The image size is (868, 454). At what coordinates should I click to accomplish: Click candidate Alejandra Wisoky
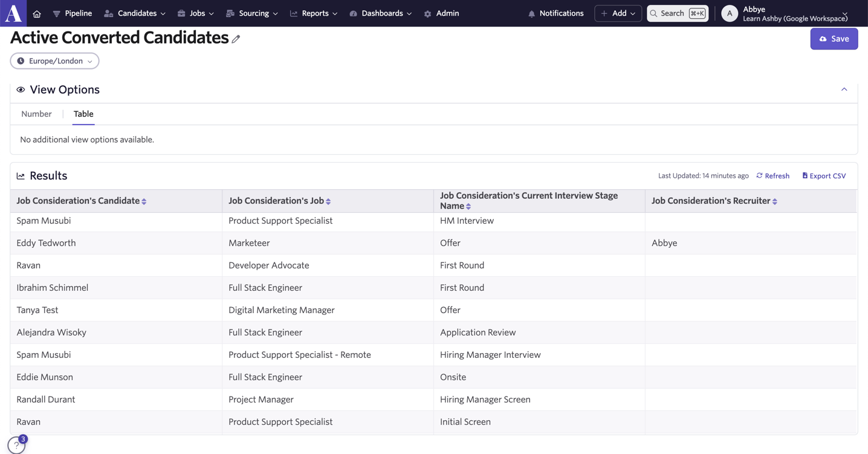(51, 332)
